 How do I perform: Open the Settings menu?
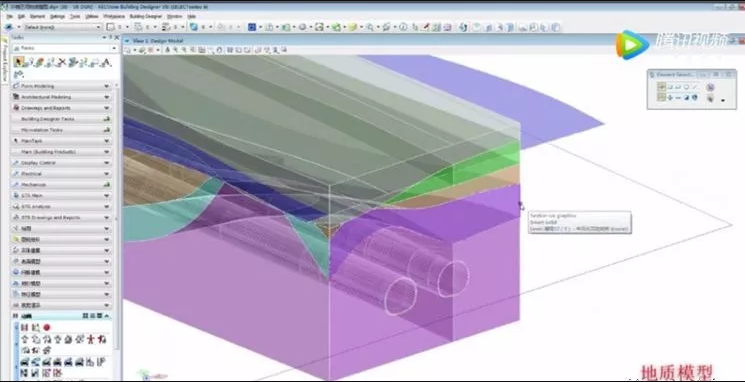57,16
